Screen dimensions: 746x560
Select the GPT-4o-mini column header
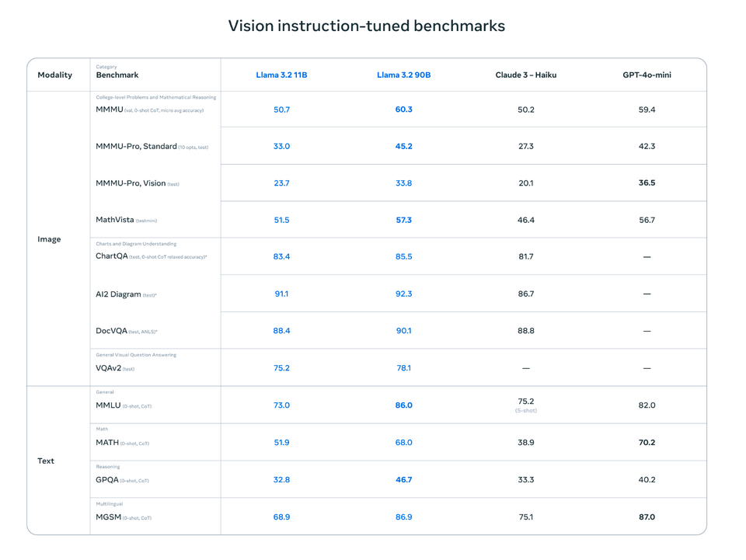coord(647,75)
